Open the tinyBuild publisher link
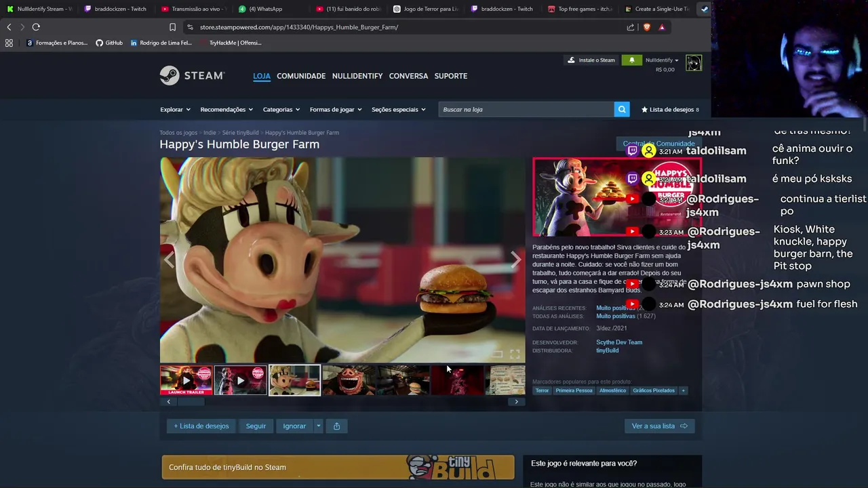 tap(607, 350)
